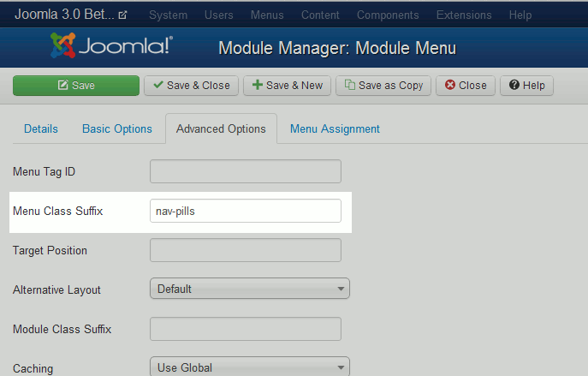Focus the Menu Tag ID field
This screenshot has height=376, width=588.
(x=246, y=171)
